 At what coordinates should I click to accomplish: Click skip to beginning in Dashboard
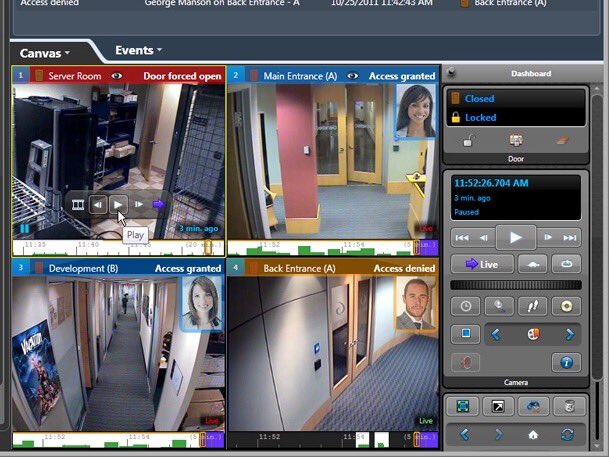point(462,238)
